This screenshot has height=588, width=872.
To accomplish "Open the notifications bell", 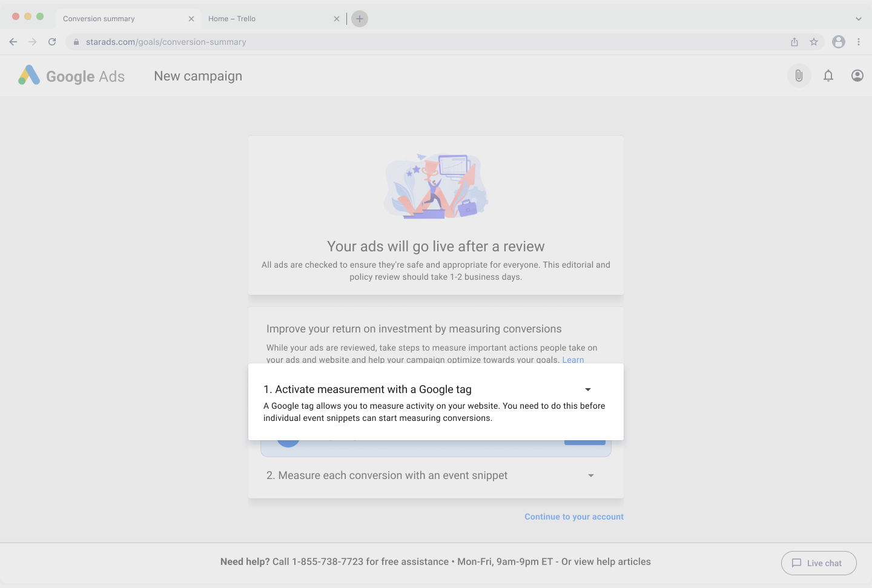I will pyautogui.click(x=828, y=76).
